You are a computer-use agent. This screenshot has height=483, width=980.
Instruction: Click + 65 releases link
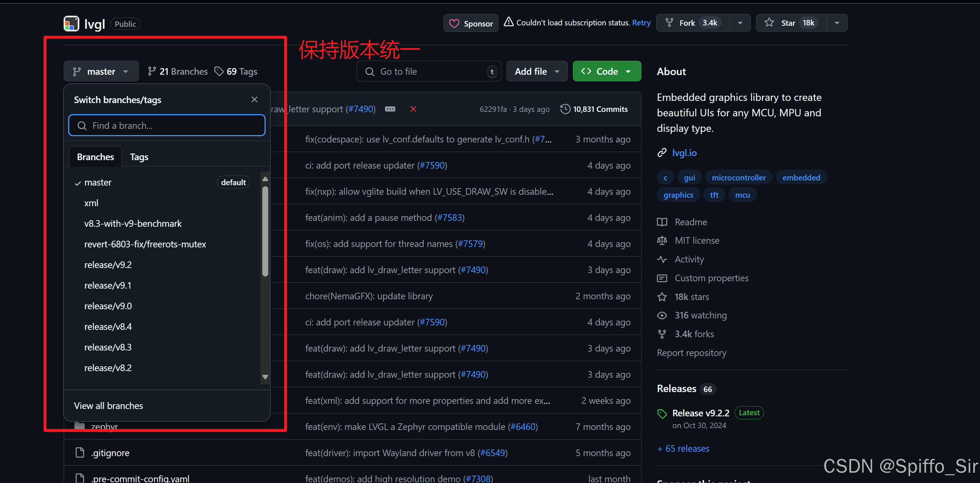pos(683,449)
